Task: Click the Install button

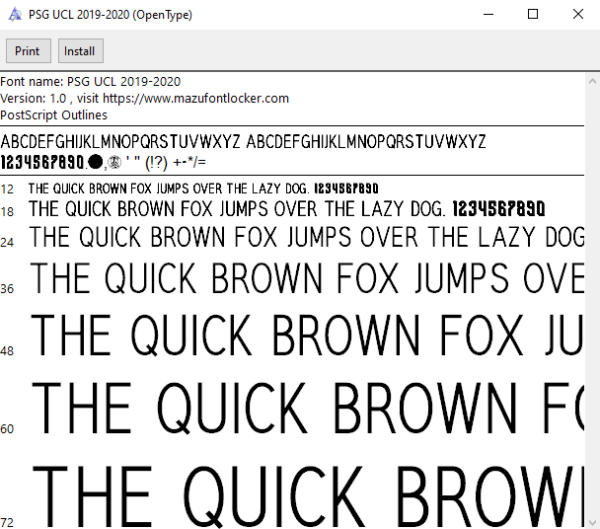Action: 80,51
